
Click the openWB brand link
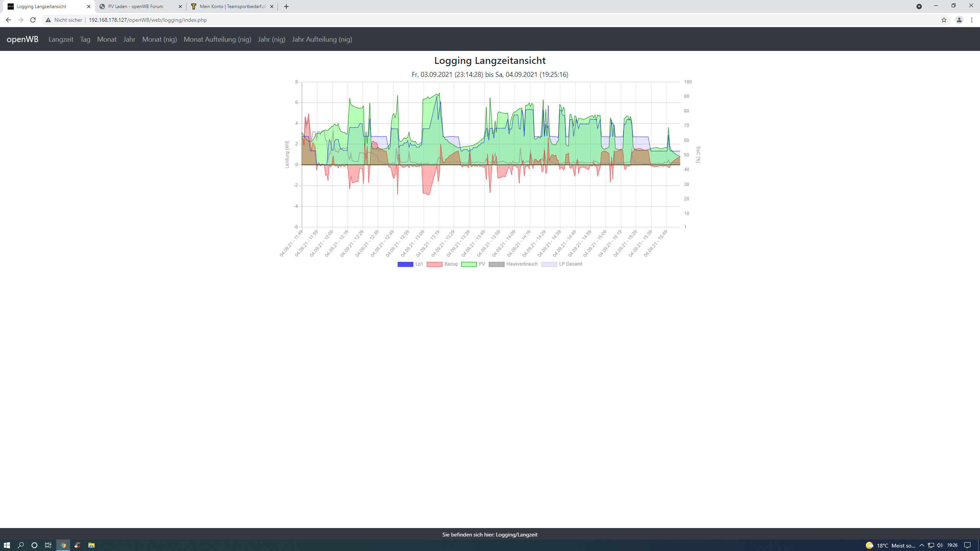(x=23, y=39)
